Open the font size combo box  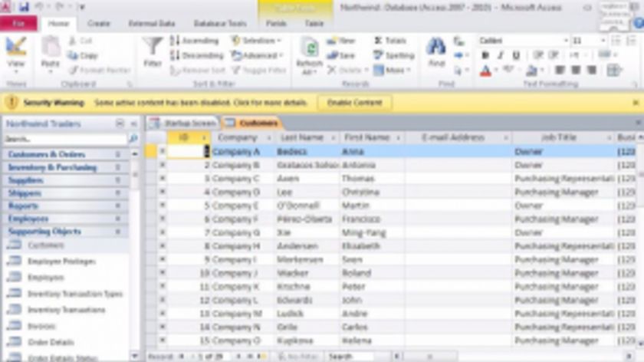(589, 41)
